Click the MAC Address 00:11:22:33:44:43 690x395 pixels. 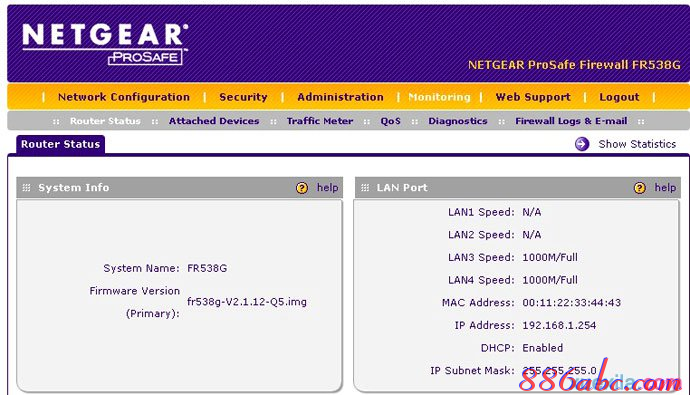(x=572, y=303)
